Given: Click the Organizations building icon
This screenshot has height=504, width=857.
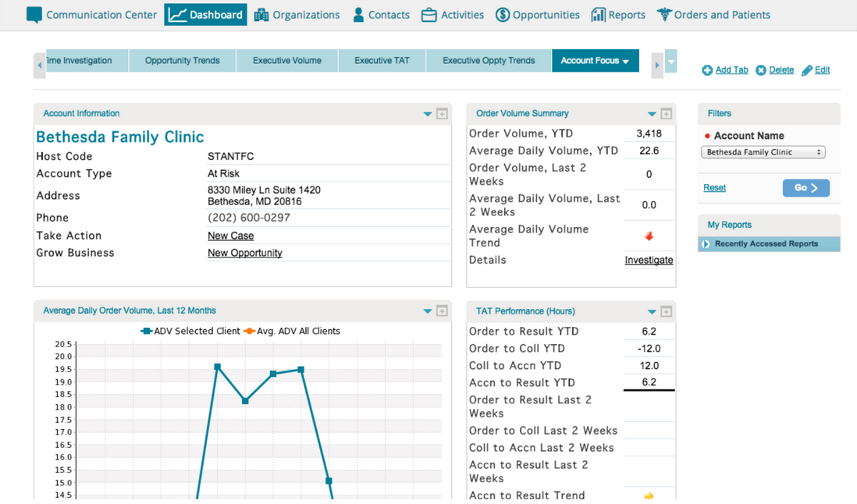Looking at the screenshot, I should 261,15.
